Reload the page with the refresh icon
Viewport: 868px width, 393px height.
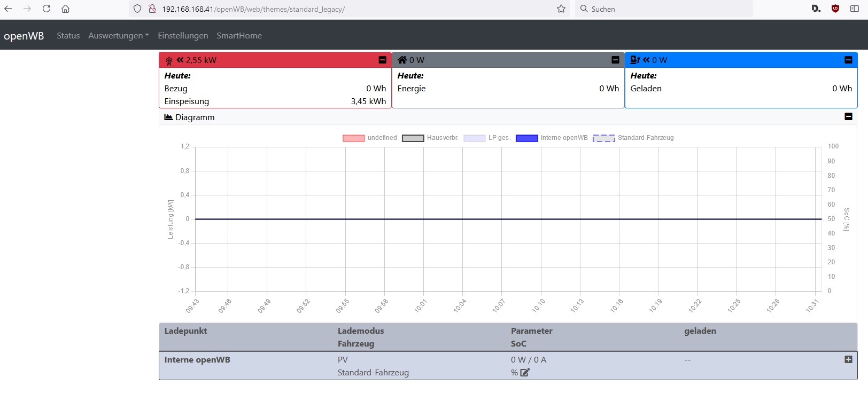click(46, 9)
